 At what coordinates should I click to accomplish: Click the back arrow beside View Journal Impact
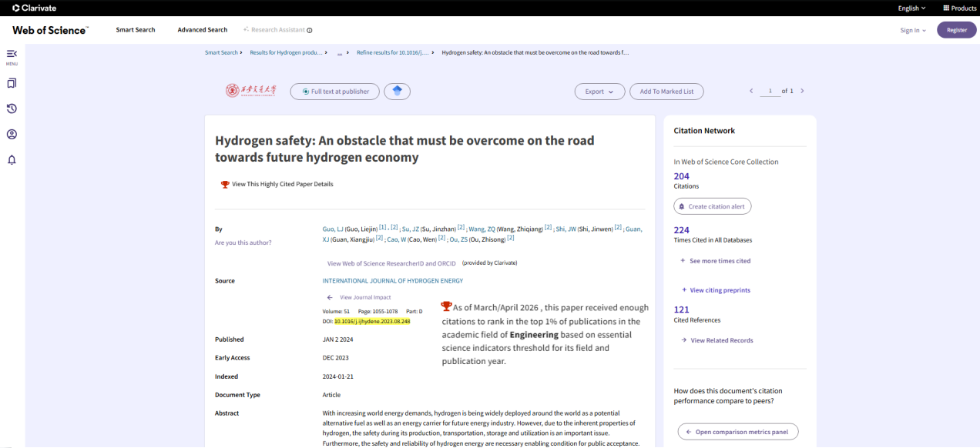click(x=330, y=297)
